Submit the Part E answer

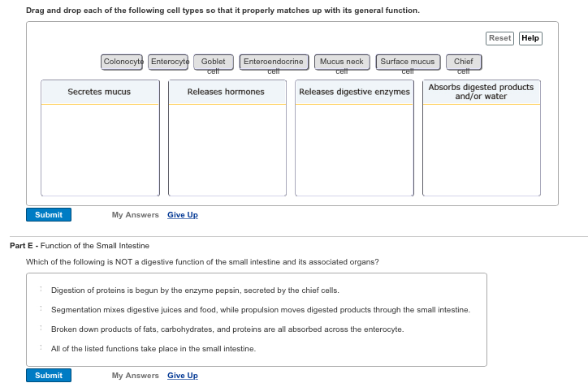[x=49, y=376]
